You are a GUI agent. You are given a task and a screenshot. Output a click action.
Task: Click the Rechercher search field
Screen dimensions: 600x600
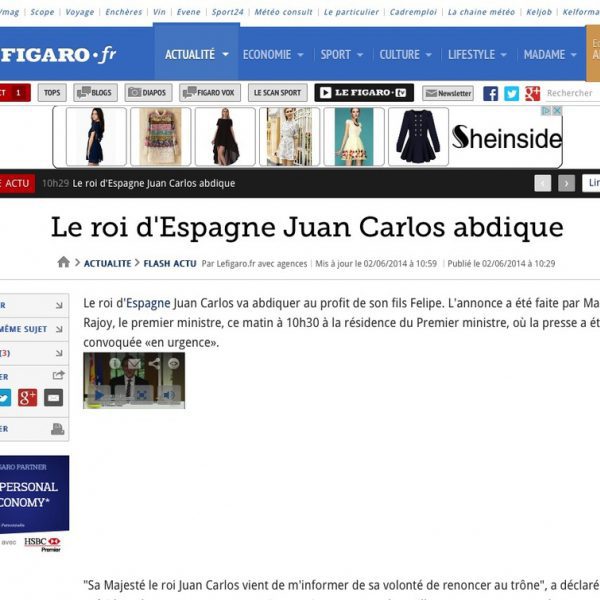point(570,93)
